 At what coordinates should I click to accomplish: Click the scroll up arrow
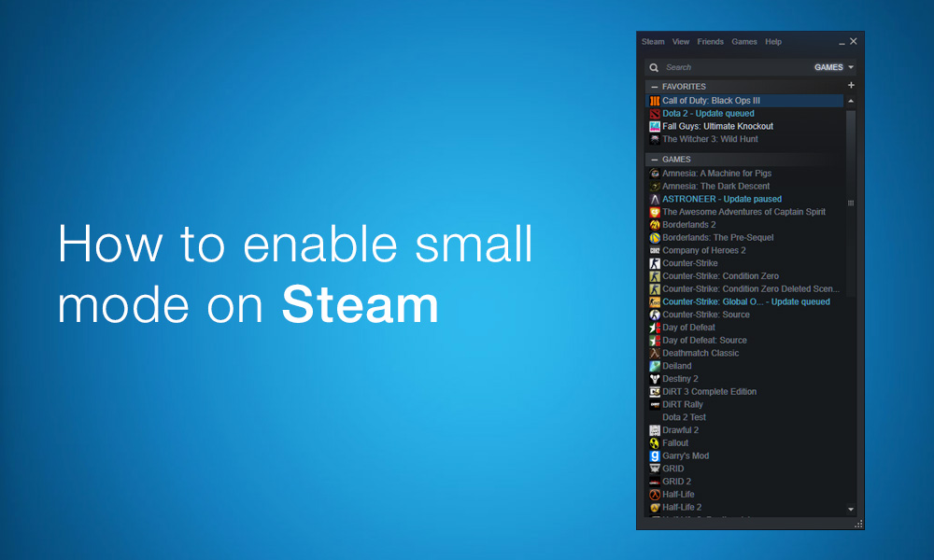(x=851, y=101)
